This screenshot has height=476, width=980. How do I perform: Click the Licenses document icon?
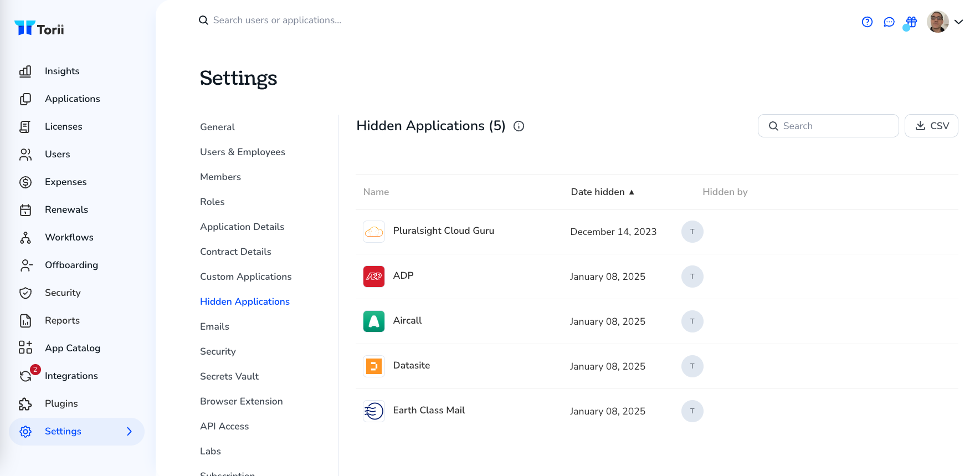[x=25, y=126]
